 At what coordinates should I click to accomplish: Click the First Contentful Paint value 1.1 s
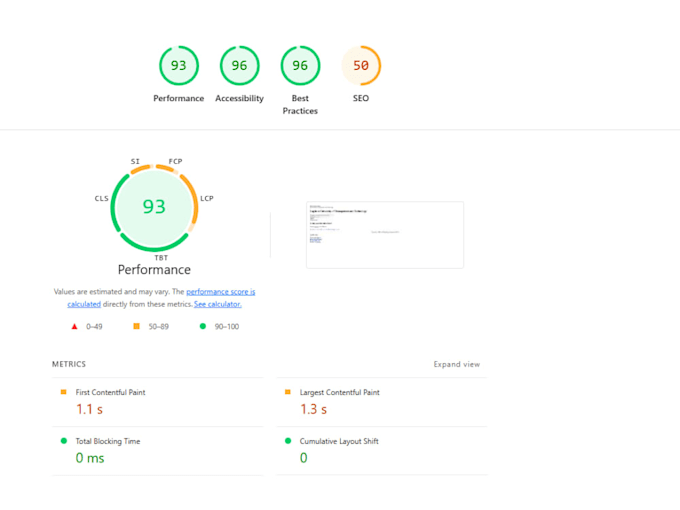point(89,409)
